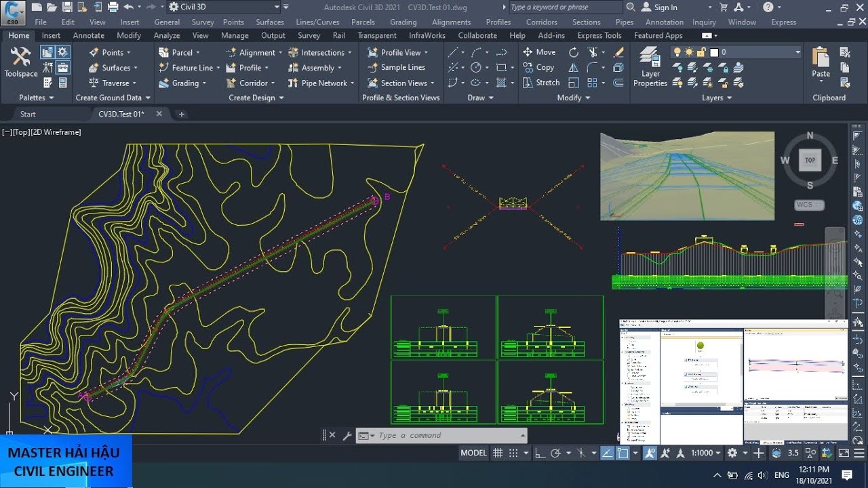Image resolution: width=868 pixels, height=488 pixels.
Task: Select the Erase tool icon
Action: (x=618, y=52)
